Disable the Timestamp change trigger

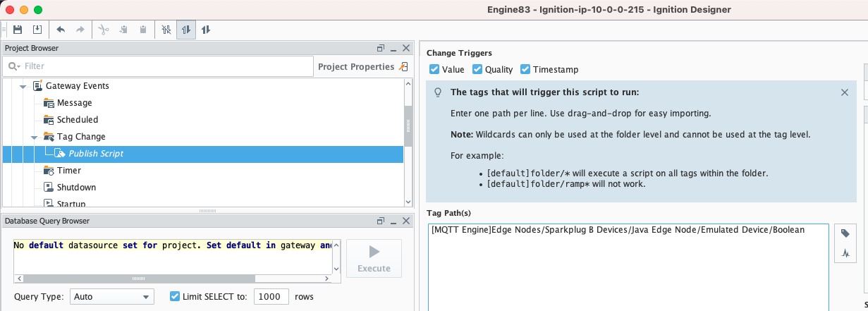click(x=525, y=70)
